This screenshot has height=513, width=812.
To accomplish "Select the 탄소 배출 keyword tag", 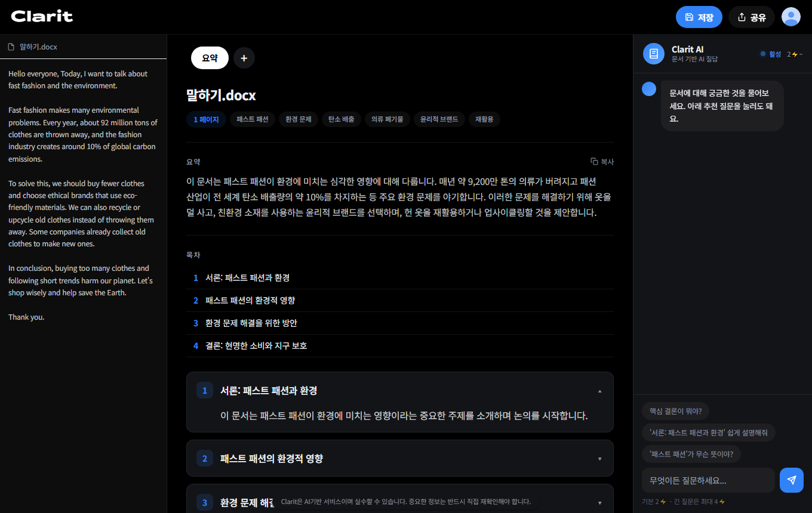I will point(342,119).
